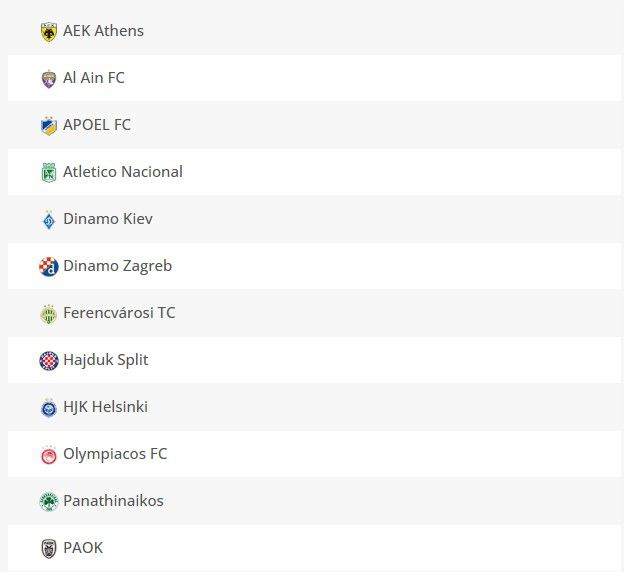Select the APOEL FC badge icon

(x=49, y=126)
